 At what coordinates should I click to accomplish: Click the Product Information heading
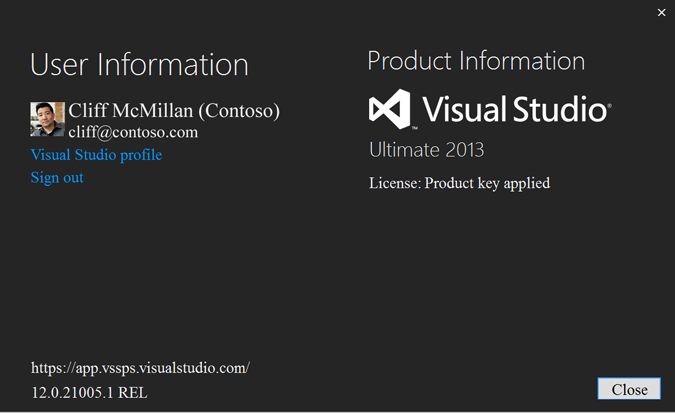coord(476,61)
